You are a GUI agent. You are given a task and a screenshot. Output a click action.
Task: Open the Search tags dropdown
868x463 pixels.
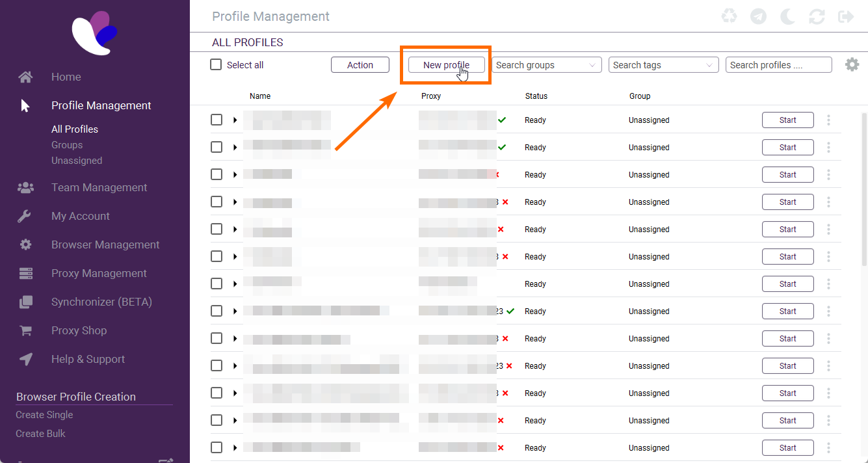[x=663, y=65]
